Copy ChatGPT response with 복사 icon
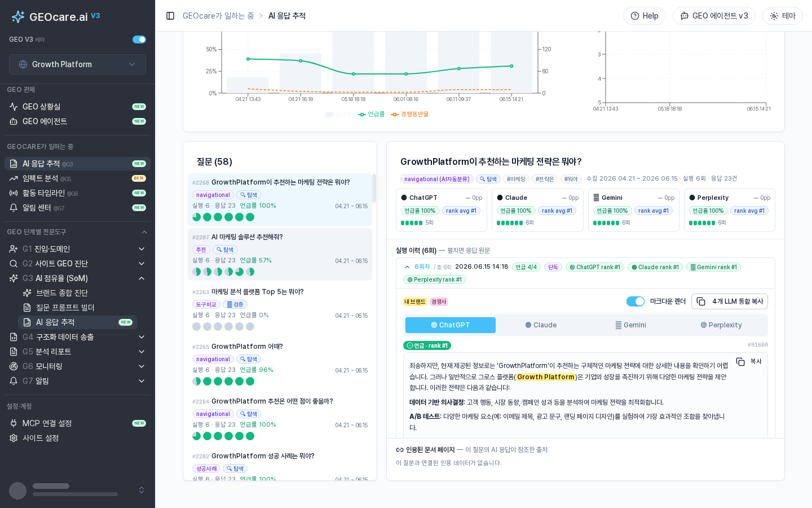 [x=740, y=361]
